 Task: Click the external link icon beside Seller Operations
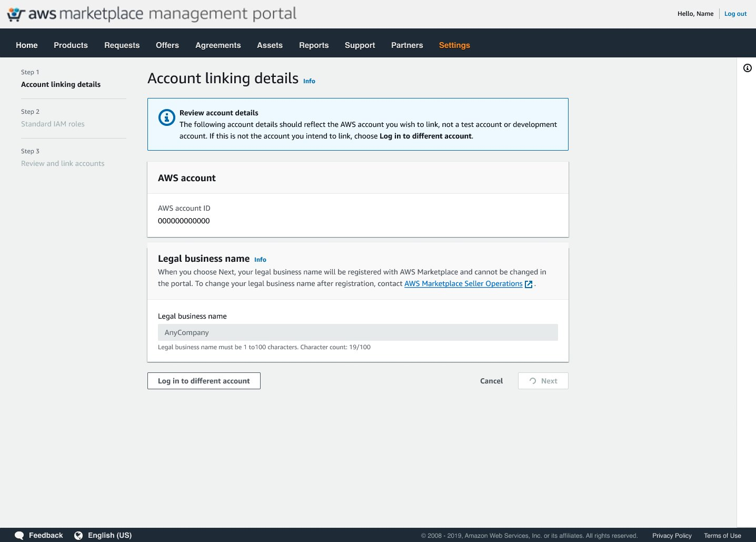point(529,284)
